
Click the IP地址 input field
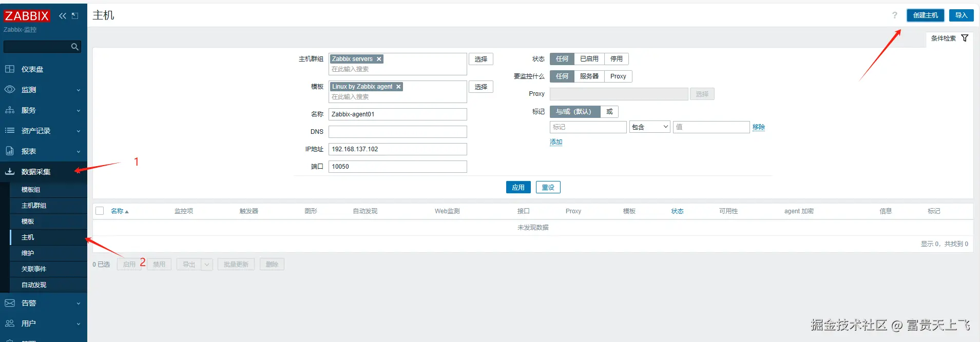coord(398,149)
